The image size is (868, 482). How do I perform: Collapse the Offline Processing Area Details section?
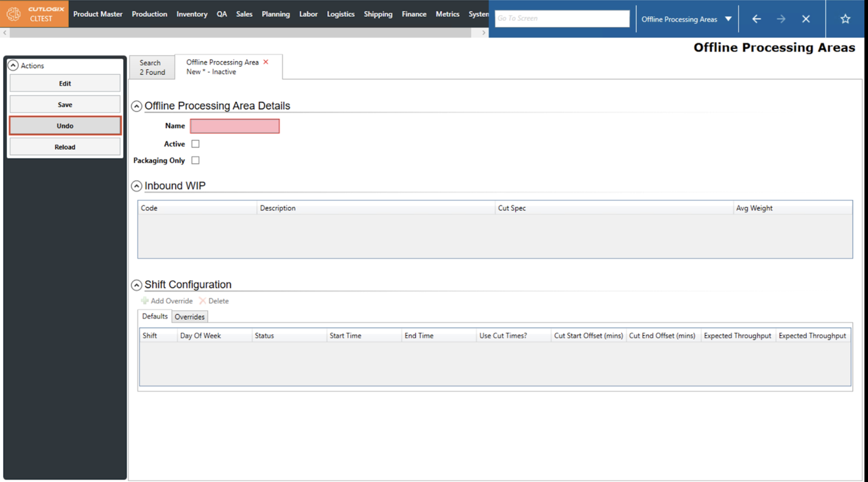point(137,106)
